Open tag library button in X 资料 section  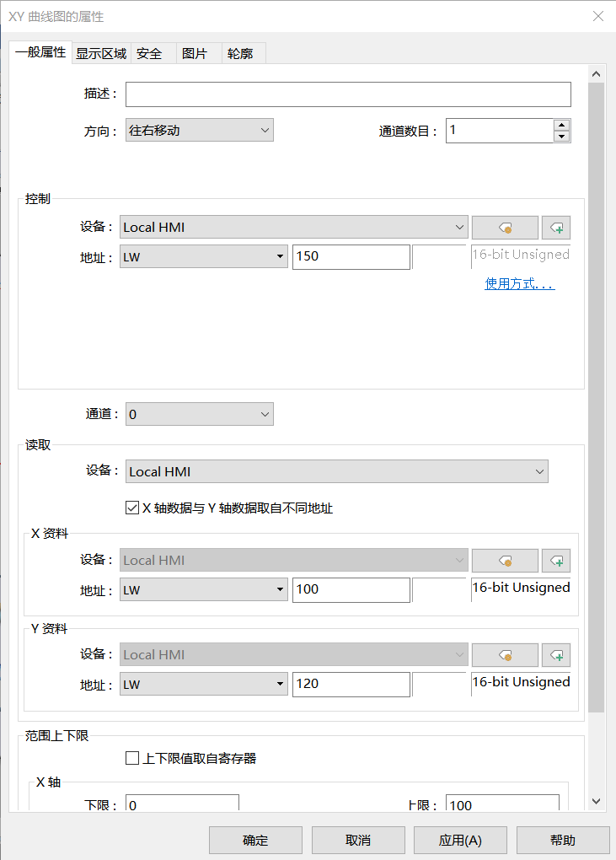tap(505, 560)
